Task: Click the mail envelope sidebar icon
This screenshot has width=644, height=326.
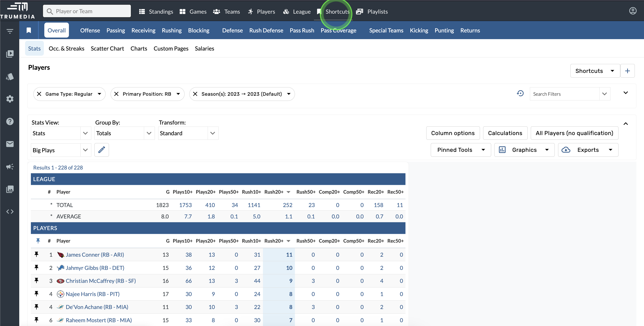Action: click(10, 144)
